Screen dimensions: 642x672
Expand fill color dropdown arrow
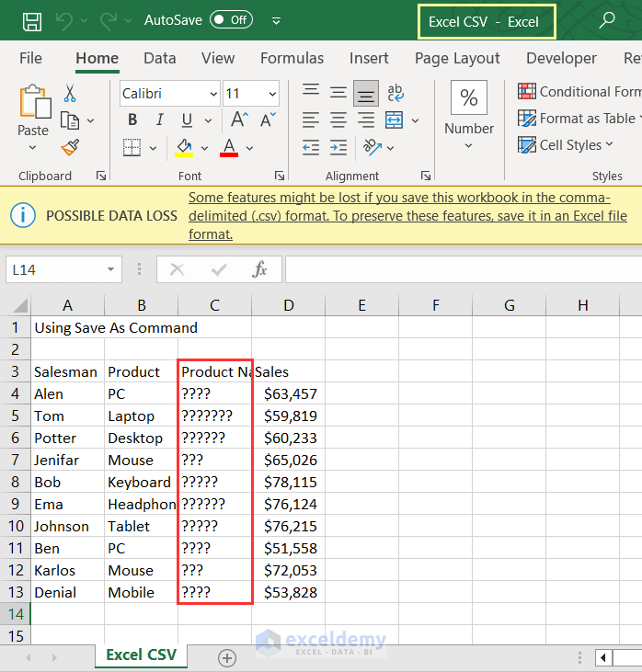coord(204,148)
